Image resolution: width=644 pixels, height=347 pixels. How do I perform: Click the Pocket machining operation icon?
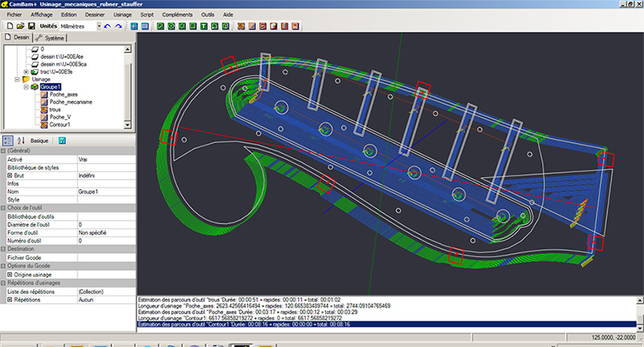click(x=252, y=27)
